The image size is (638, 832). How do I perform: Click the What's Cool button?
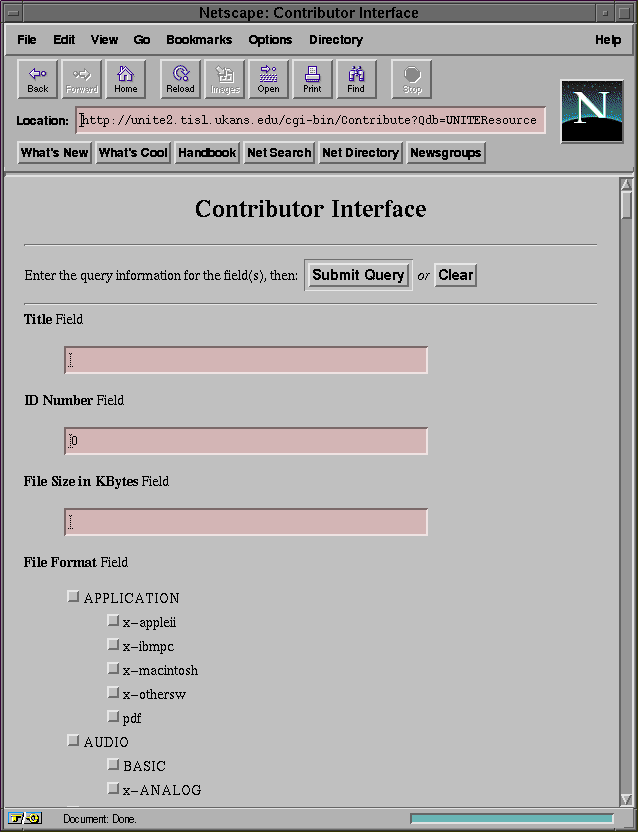pyautogui.click(x=133, y=153)
